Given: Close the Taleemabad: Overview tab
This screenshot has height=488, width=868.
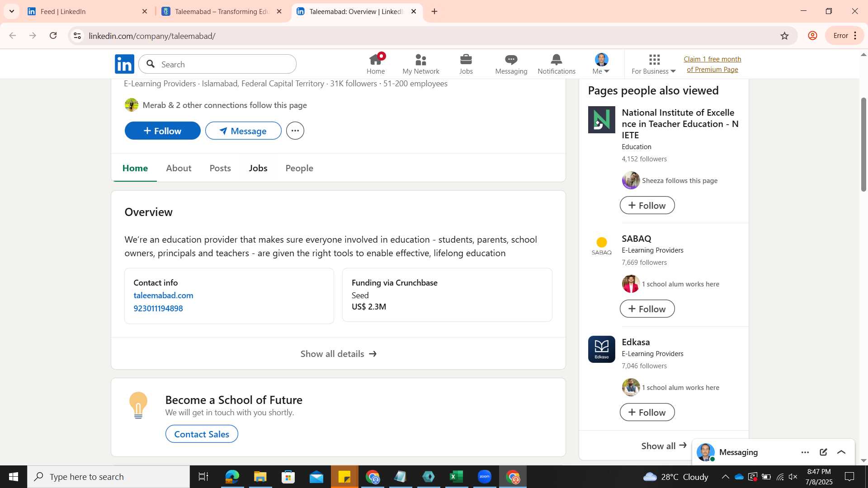Looking at the screenshot, I should tap(414, 11).
